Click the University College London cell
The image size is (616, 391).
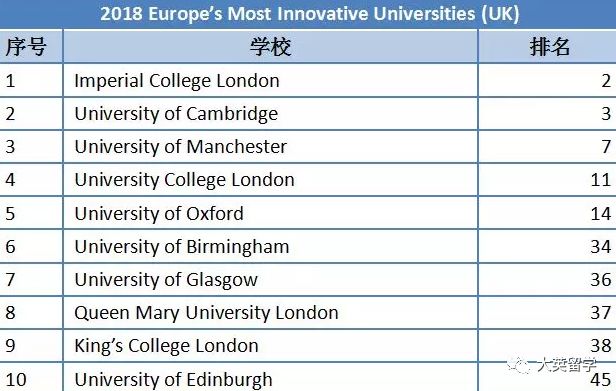pos(270,180)
